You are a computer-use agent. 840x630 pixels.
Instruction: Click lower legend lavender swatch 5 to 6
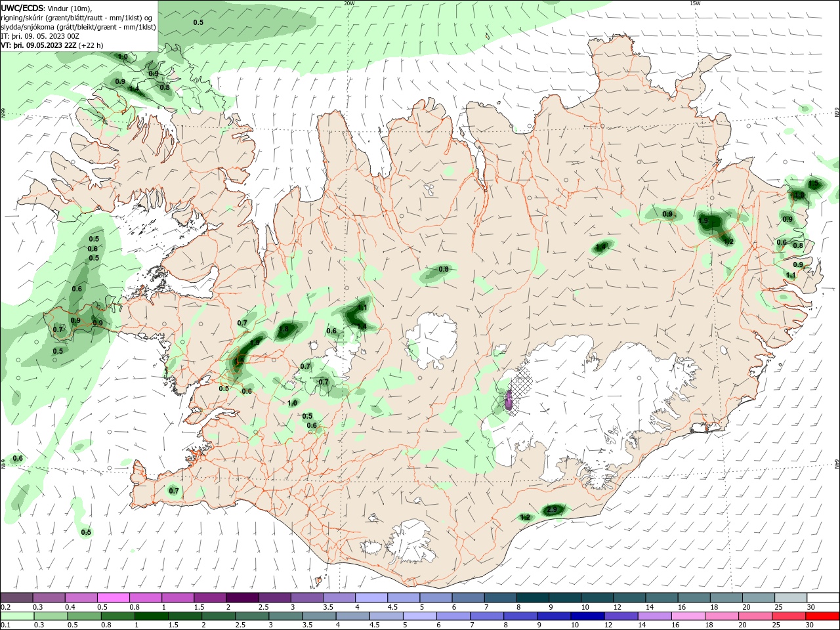(419, 616)
